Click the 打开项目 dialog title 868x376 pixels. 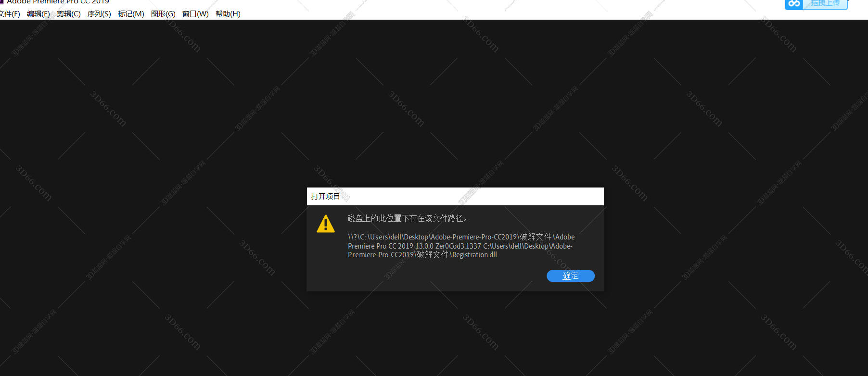325,196
